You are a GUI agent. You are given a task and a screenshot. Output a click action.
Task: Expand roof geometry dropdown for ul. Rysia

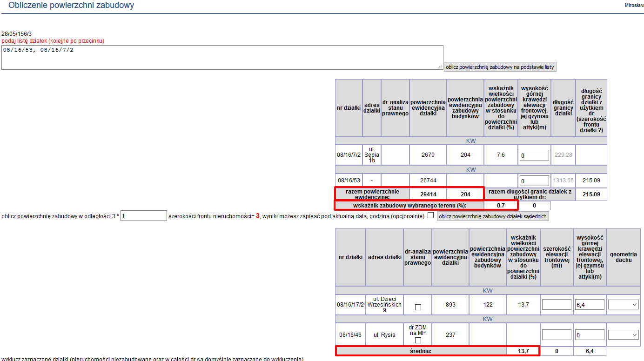coord(624,335)
